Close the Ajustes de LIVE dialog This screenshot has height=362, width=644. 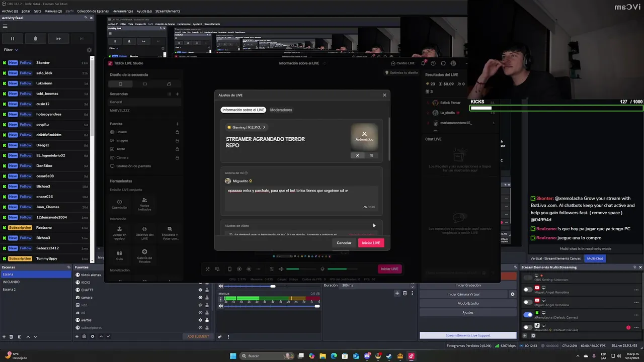pyautogui.click(x=384, y=95)
